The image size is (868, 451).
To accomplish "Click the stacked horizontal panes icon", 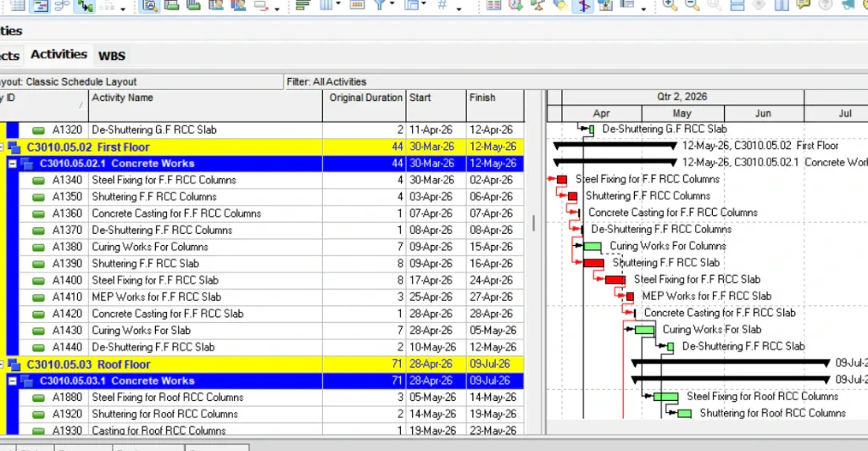I will [x=737, y=6].
